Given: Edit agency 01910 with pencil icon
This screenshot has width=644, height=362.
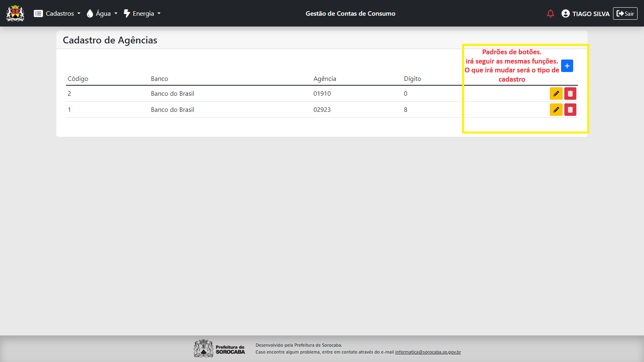Looking at the screenshot, I should pyautogui.click(x=556, y=94).
